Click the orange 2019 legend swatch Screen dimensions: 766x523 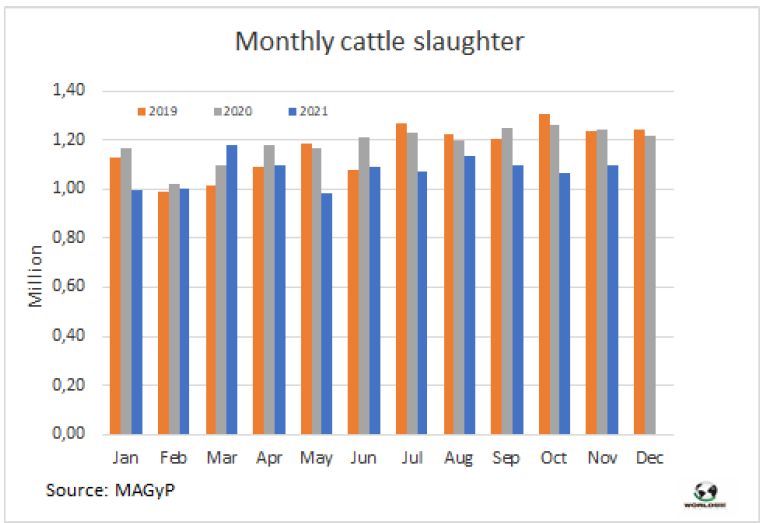pyautogui.click(x=140, y=111)
